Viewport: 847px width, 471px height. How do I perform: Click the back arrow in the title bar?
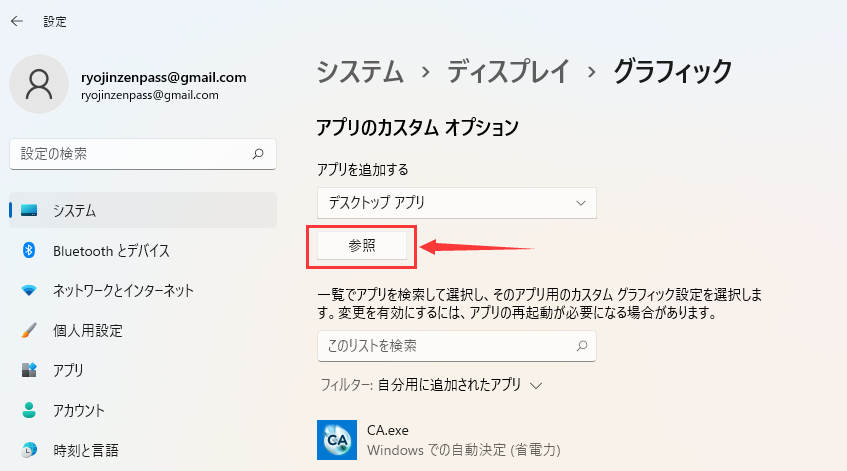point(17,20)
